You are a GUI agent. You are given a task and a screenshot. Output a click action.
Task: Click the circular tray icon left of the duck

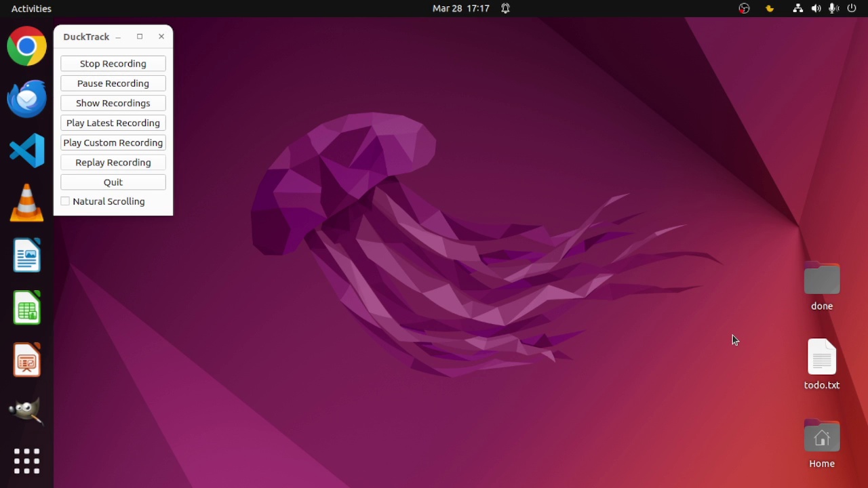point(745,9)
